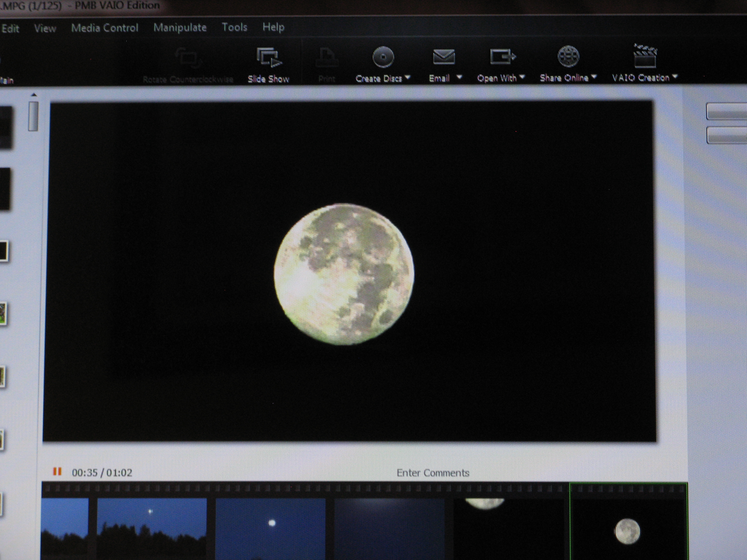The image size is (747, 560).
Task: Pause the video playback
Action: [x=57, y=471]
